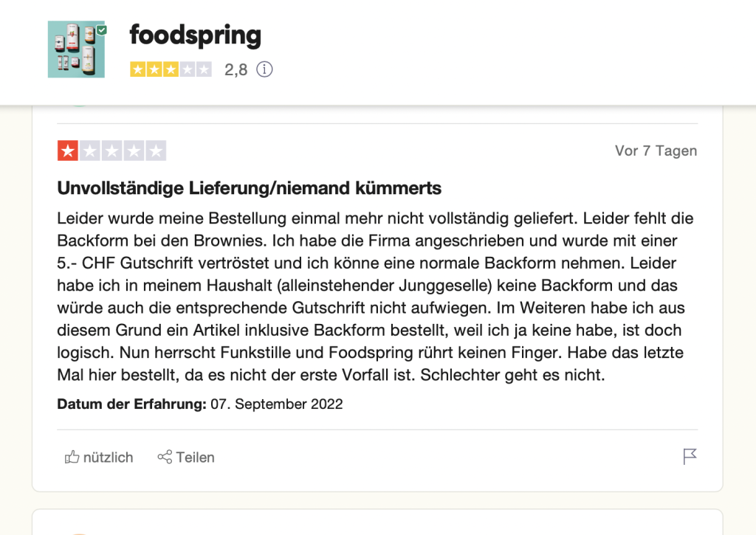Click the thumbs-up icon for nützlich
756x535 pixels.
tap(72, 457)
